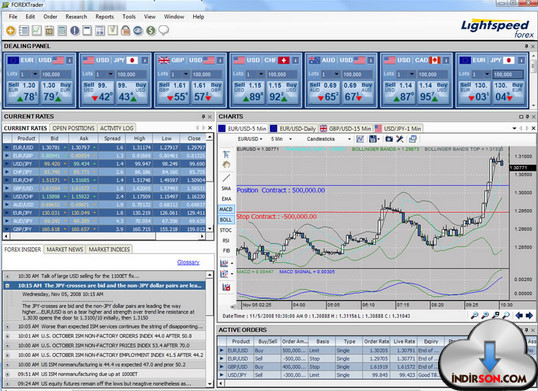Toggle the BOLL Bollinger bands indicator

tap(226, 220)
